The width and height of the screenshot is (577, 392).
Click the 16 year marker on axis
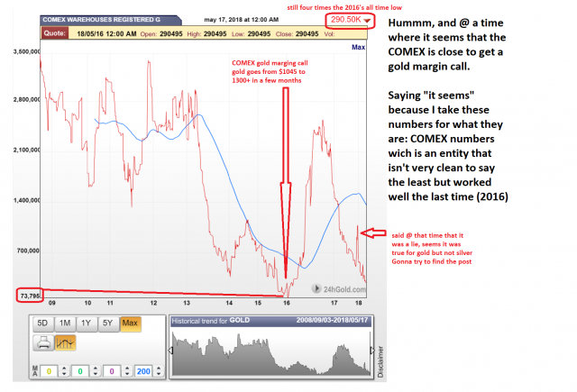pyautogui.click(x=287, y=303)
